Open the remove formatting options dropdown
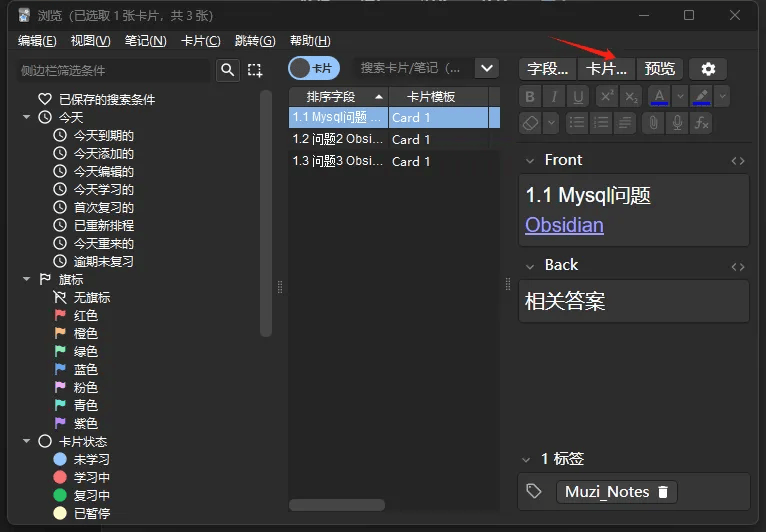This screenshot has height=532, width=766. pos(551,123)
